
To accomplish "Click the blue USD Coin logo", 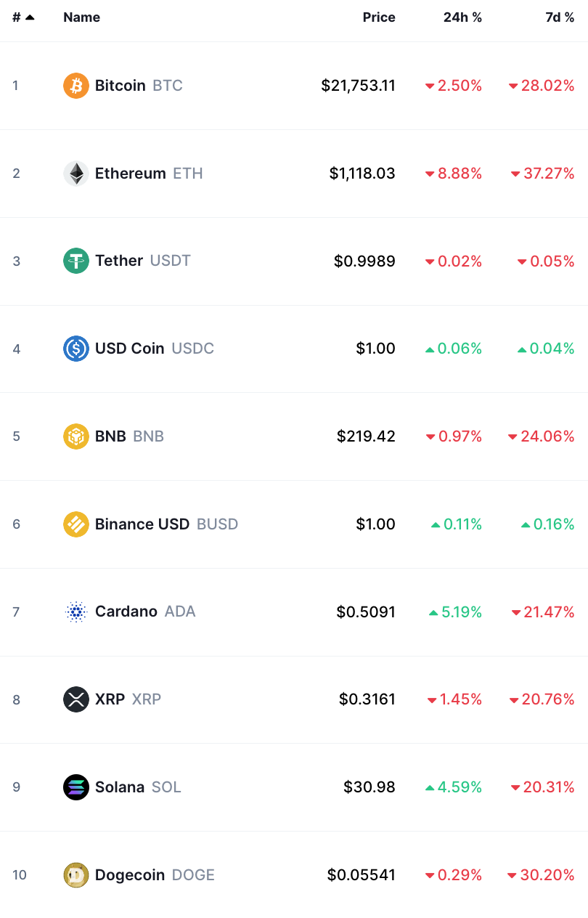I will click(76, 349).
